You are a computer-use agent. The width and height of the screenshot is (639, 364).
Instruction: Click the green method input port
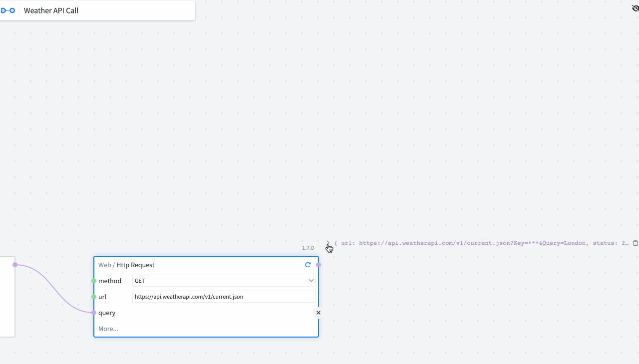click(x=94, y=281)
